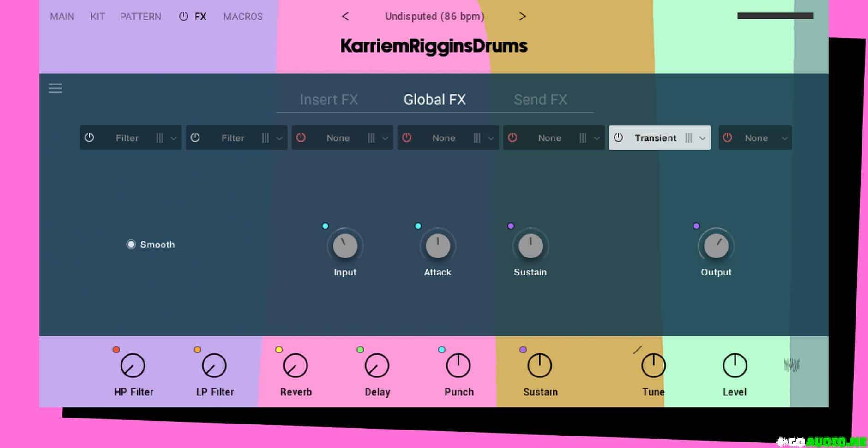Click the Tune macro knob
This screenshot has height=448, width=868.
tap(654, 365)
